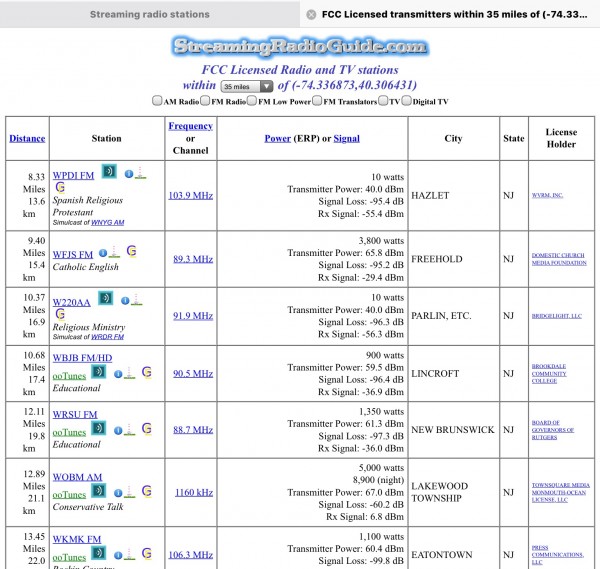Open the blue info icon in WKMK row
Viewport: 600px width, 569px height.
point(118,556)
